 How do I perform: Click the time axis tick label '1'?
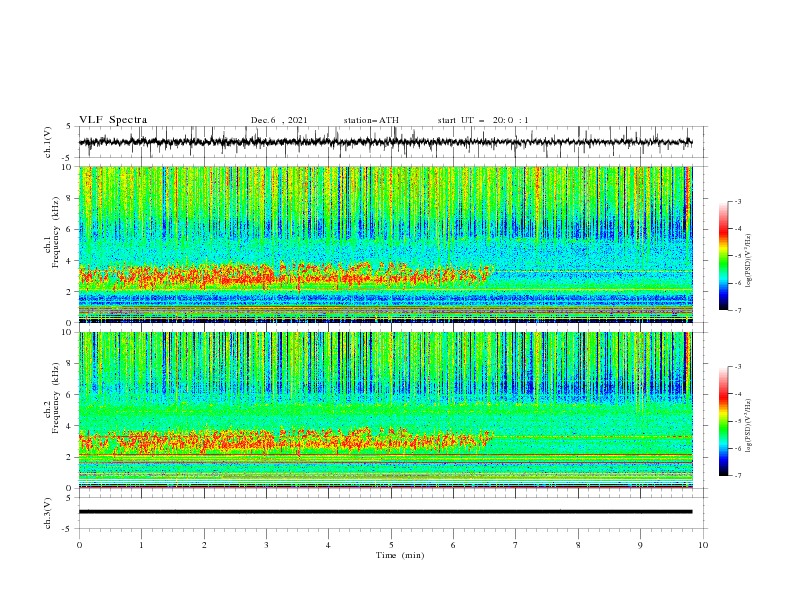tap(141, 545)
